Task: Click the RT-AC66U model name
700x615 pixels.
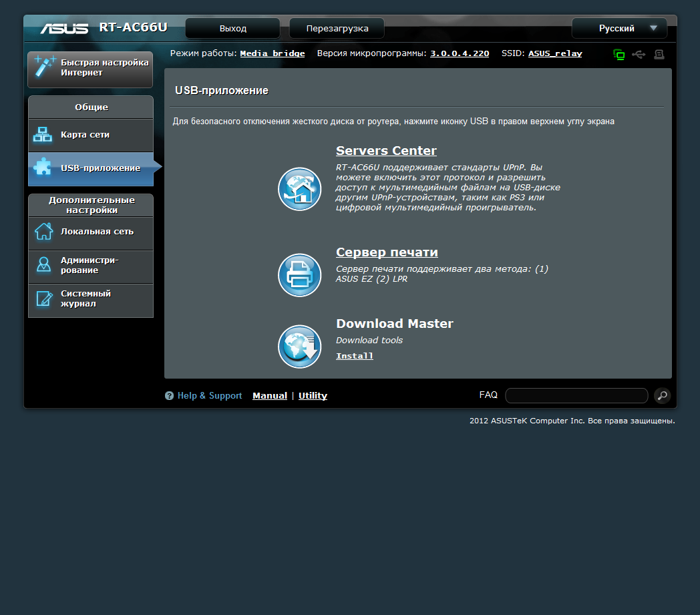Action: click(133, 27)
